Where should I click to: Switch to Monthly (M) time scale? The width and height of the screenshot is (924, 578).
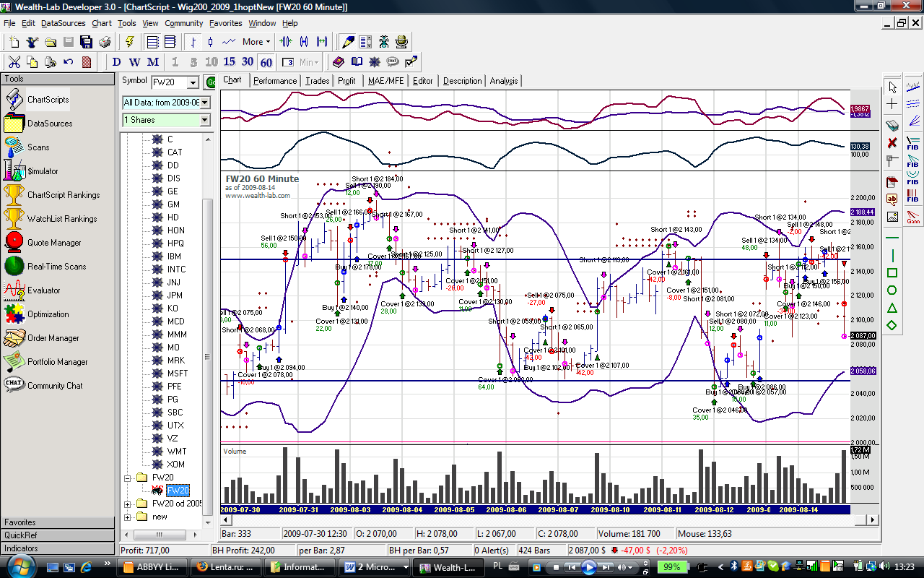coord(153,62)
